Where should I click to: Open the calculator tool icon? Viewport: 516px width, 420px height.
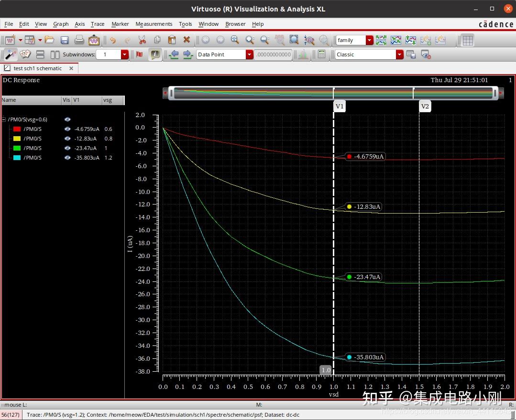click(x=322, y=54)
